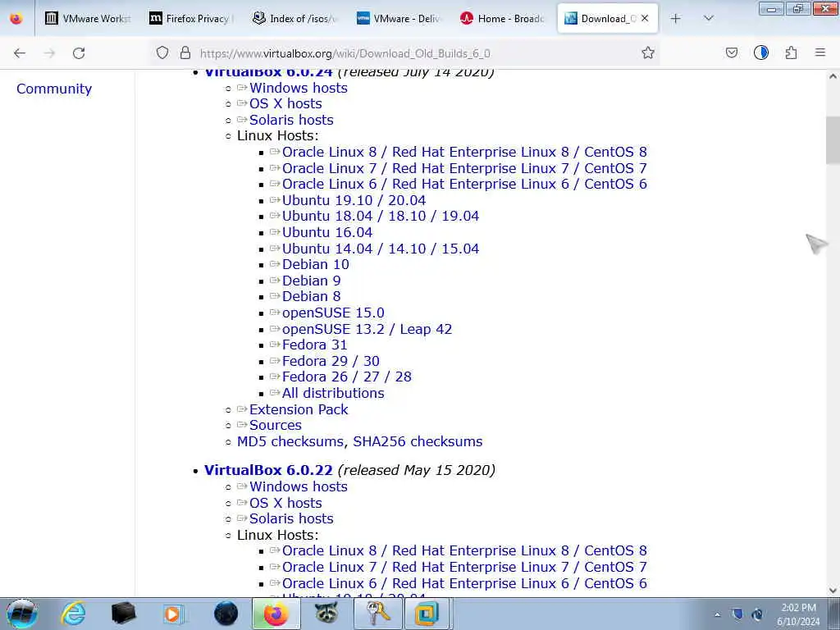
Task: Open the Windows Start button
Action: 22,614
